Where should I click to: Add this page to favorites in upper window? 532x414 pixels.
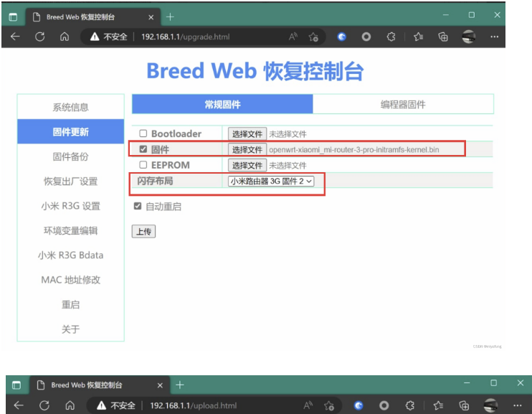(313, 37)
